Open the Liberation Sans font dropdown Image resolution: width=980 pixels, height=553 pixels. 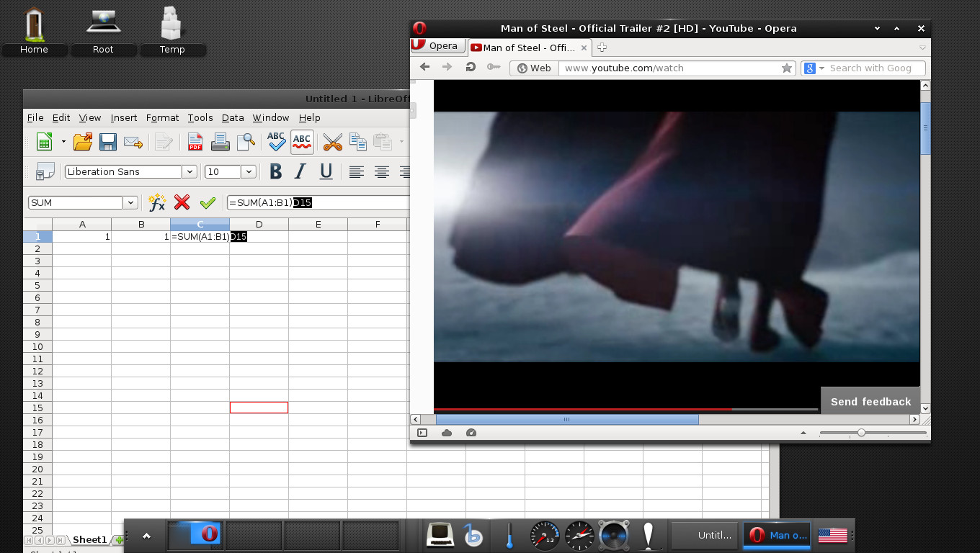[190, 171]
